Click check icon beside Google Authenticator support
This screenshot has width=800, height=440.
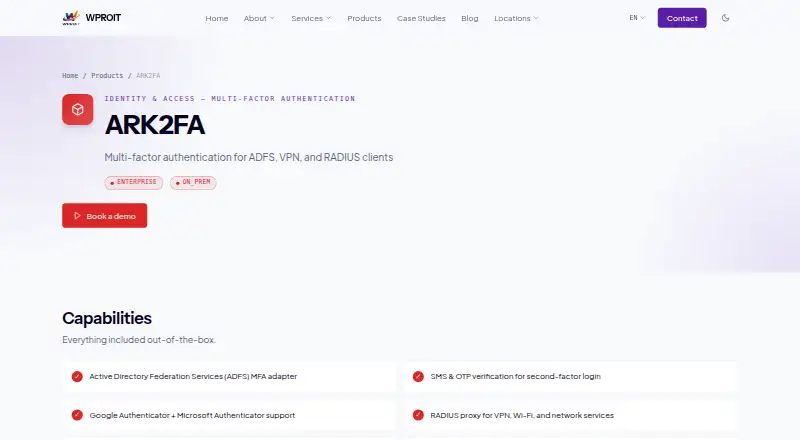pyautogui.click(x=77, y=415)
